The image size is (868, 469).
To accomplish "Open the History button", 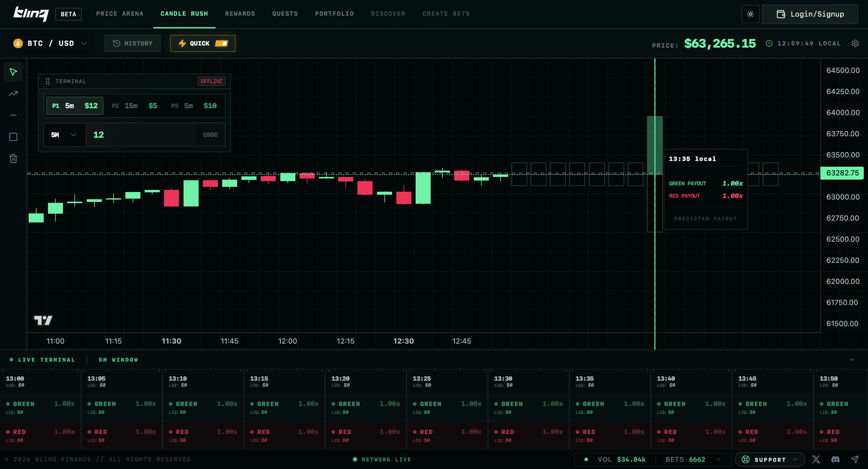I will click(x=132, y=43).
